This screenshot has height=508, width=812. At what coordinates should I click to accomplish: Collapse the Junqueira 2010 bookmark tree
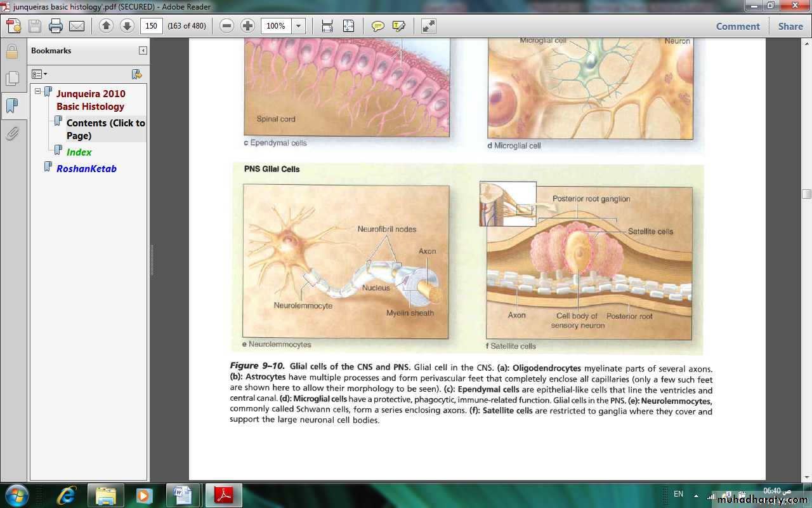pos(38,91)
